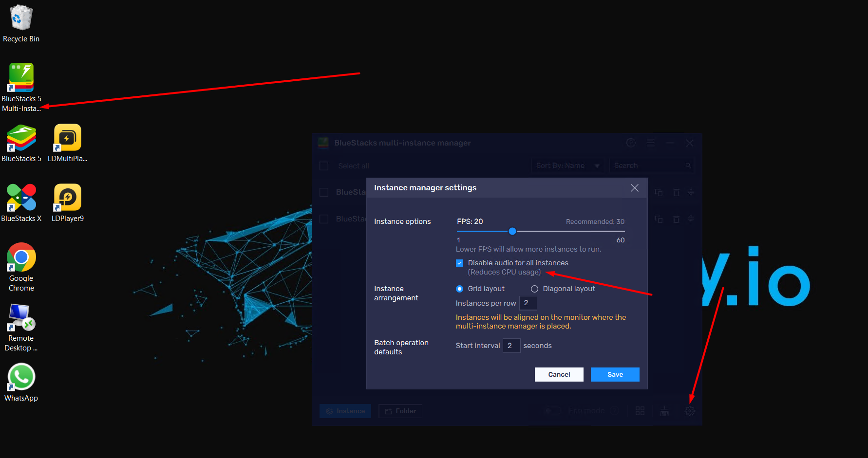The height and width of the screenshot is (458, 868).
Task: Save the instance manager settings
Action: 615,374
